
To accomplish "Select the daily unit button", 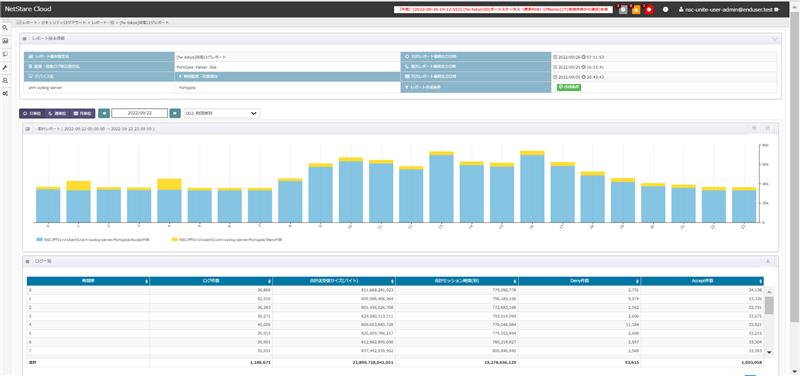I will coord(32,113).
